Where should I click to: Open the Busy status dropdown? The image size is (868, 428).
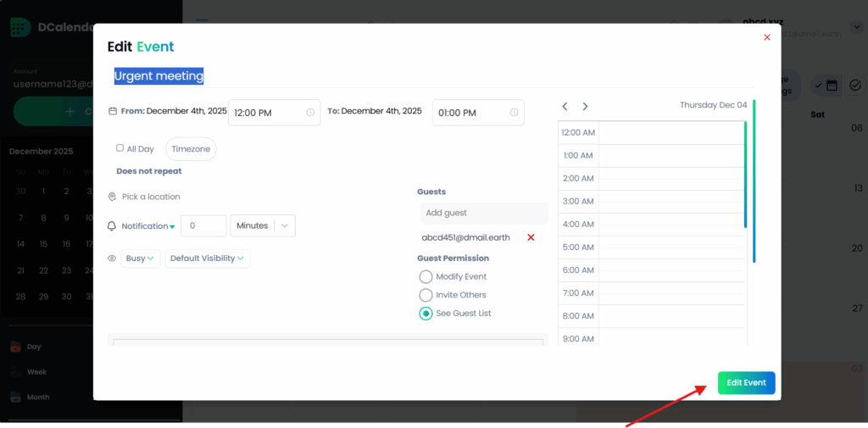pos(140,258)
